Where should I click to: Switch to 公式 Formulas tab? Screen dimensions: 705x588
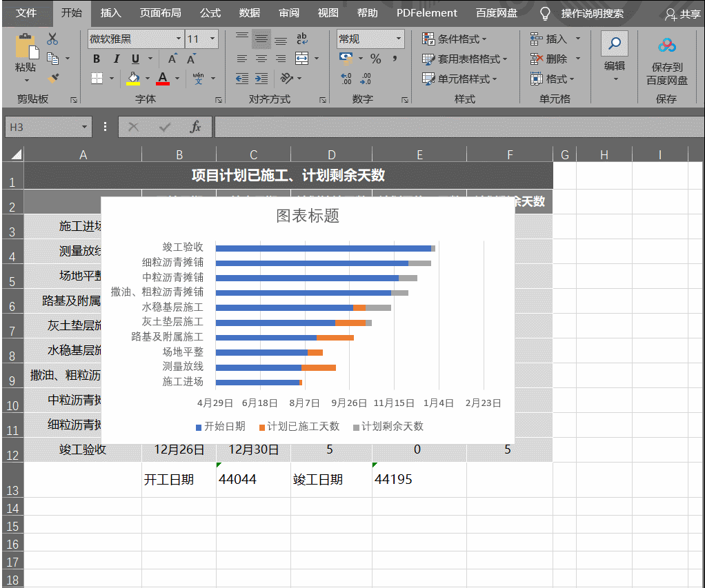coord(210,13)
